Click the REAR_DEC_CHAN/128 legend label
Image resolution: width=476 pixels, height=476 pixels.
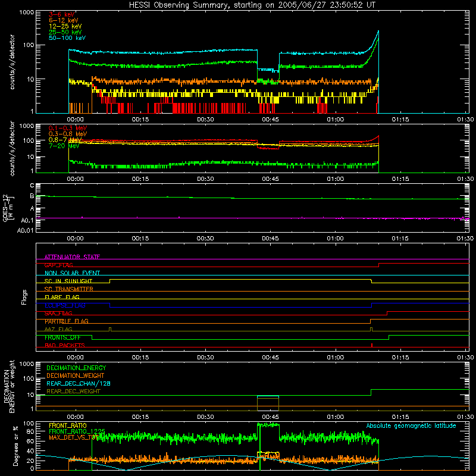[79, 383]
